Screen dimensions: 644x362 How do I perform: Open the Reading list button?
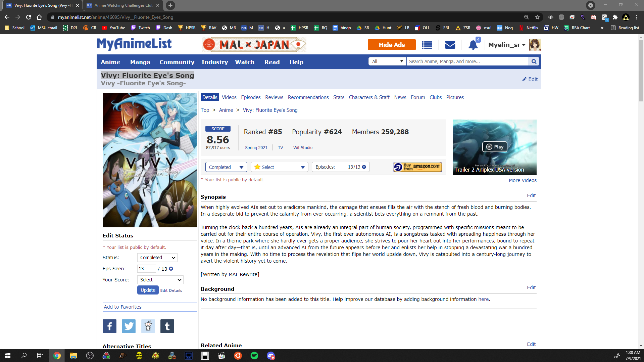(625, 28)
